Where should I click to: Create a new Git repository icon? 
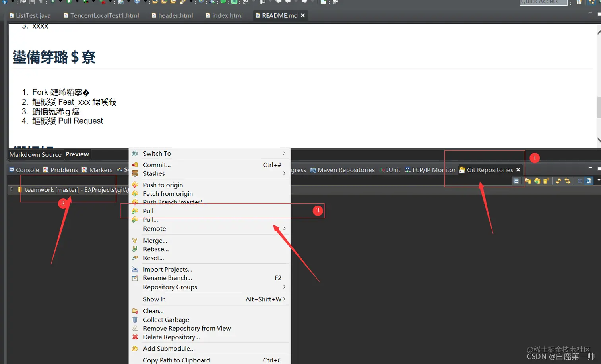click(546, 181)
